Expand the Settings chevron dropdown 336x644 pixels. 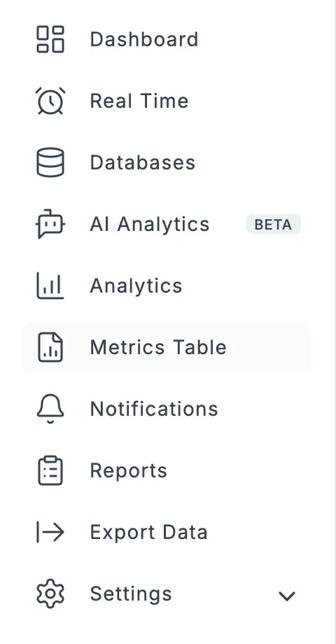pos(287,596)
